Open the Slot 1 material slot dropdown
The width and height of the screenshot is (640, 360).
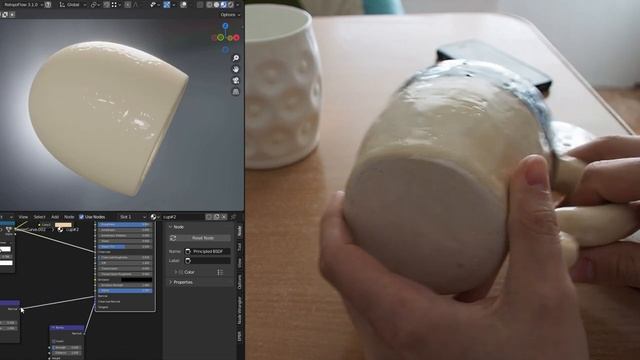[x=133, y=217]
